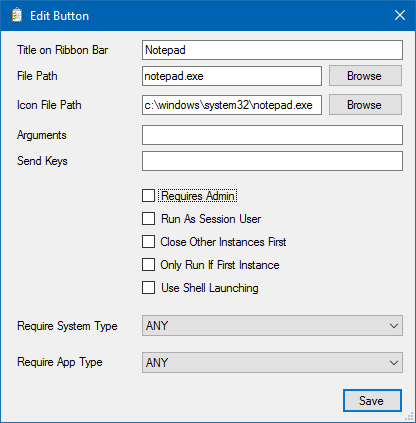Click the window resize grip corner

tap(410, 417)
